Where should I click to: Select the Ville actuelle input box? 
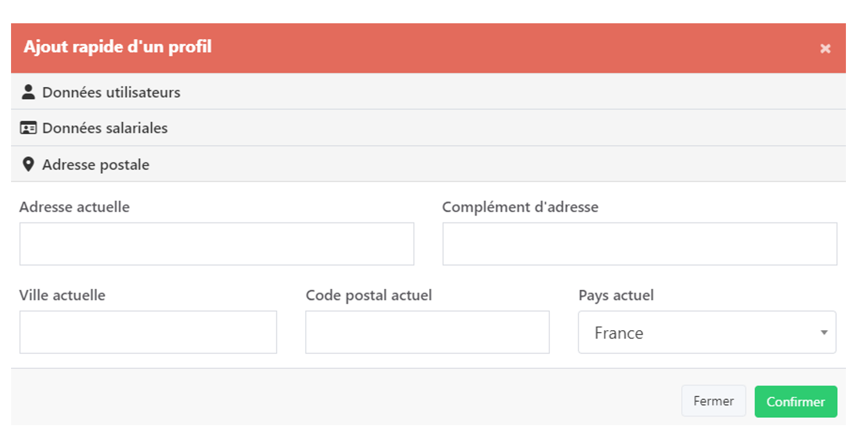click(148, 332)
